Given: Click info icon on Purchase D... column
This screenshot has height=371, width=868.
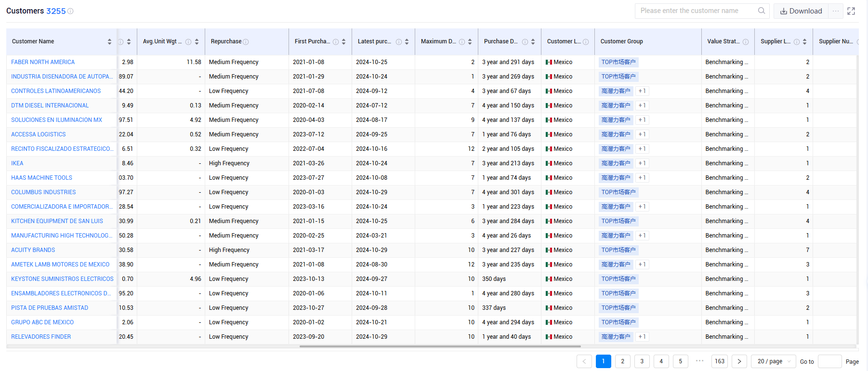Looking at the screenshot, I should 525,42.
